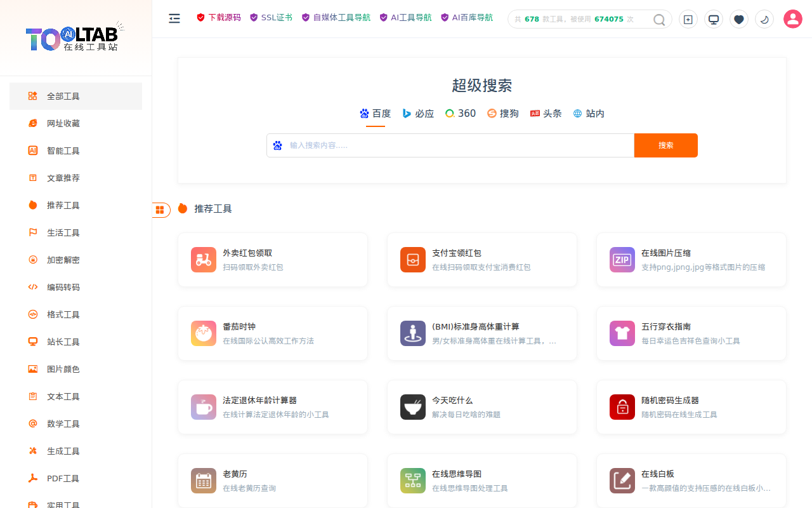This screenshot has height=508, width=812.
Task: Open the 老黄历 calendar icon
Action: click(203, 481)
